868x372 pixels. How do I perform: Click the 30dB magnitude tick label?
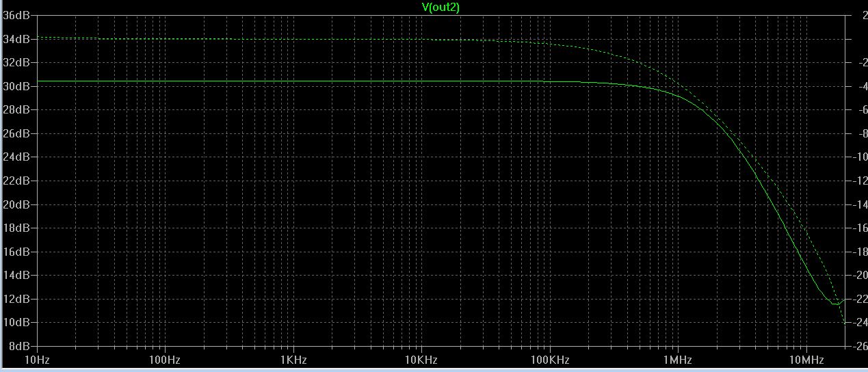click(16, 86)
